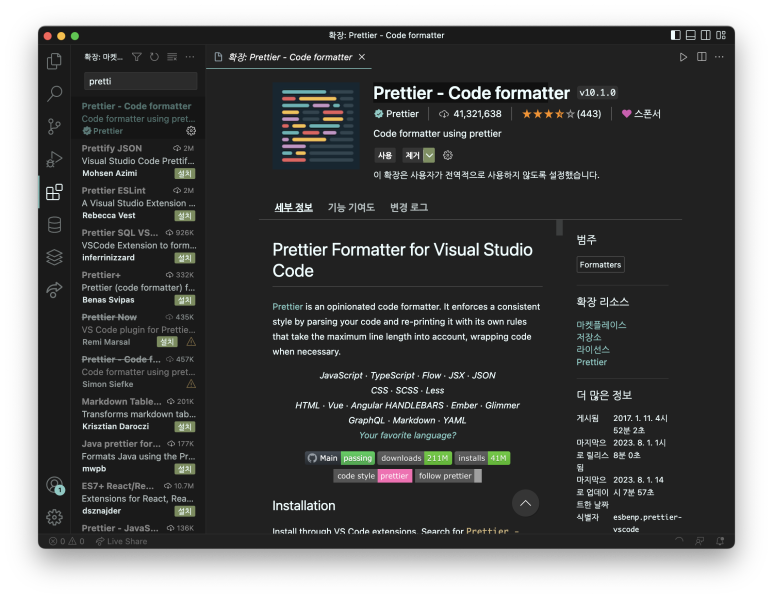Refresh the extensions list
The image size is (773, 599).
(154, 57)
